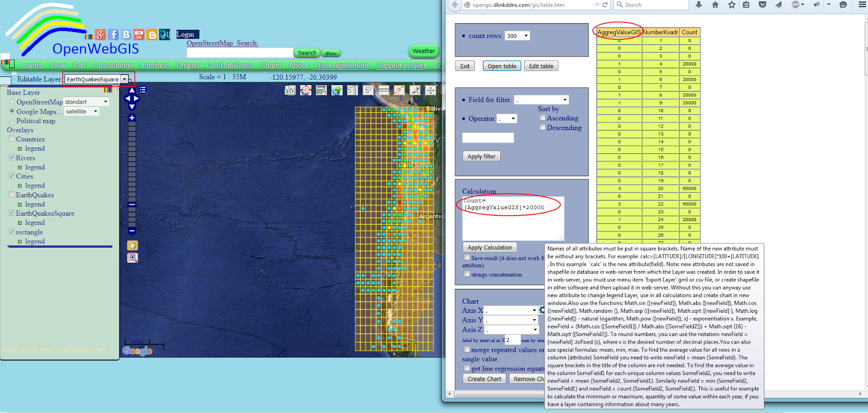Select the move feature arrows tool

point(431,91)
